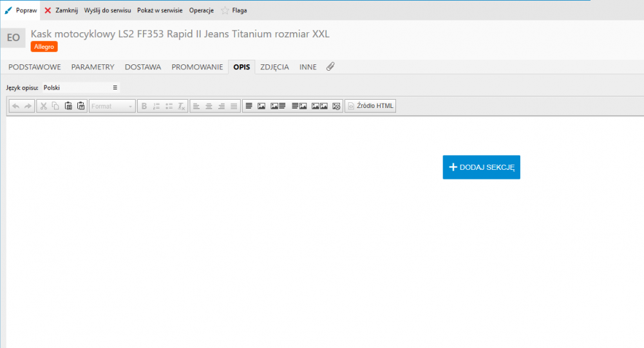Click the Paste clipboard icon
This screenshot has width=644, height=348.
tap(68, 106)
